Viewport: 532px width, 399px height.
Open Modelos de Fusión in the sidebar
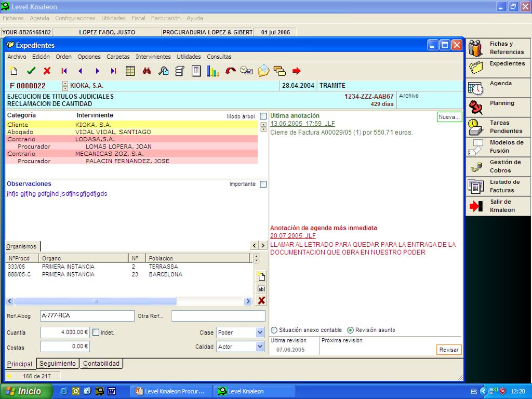click(498, 147)
